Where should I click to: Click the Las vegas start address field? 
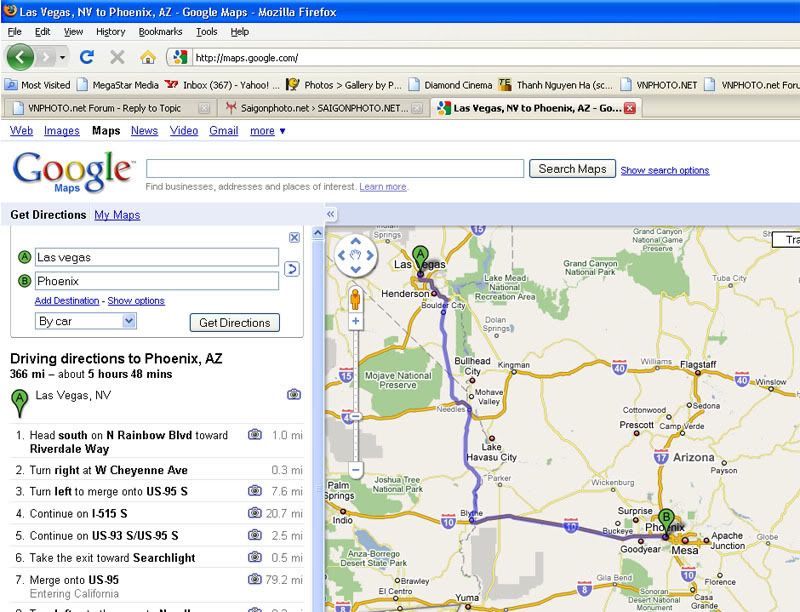click(157, 257)
